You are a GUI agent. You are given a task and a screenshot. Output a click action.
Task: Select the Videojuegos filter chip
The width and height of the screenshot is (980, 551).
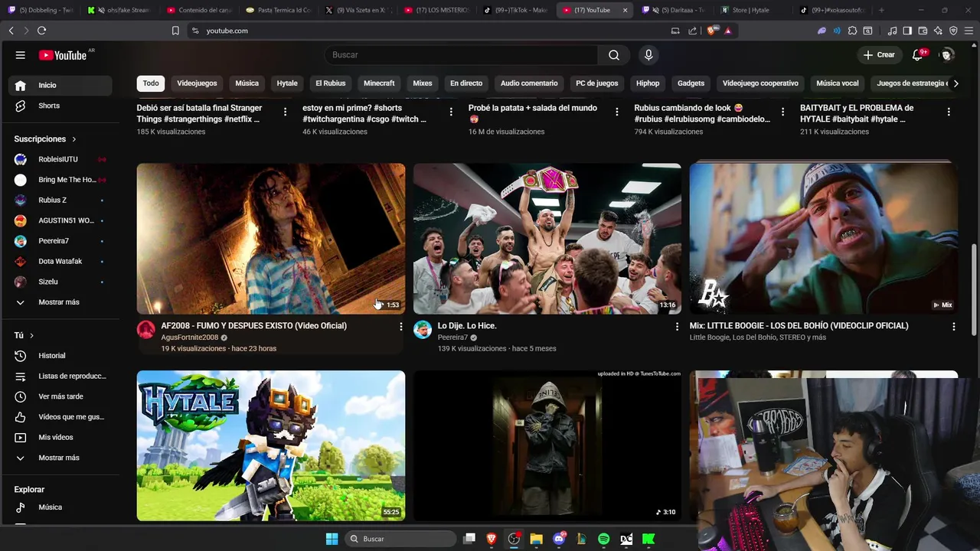(197, 83)
